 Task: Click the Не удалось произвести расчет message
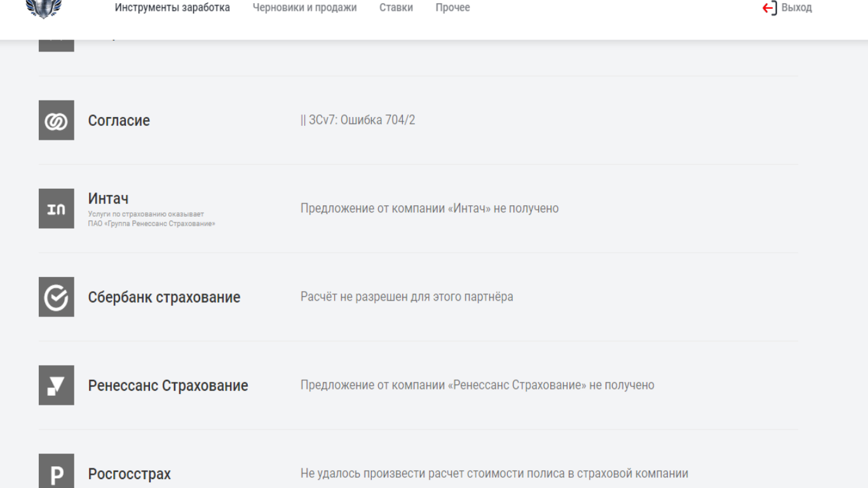494,473
